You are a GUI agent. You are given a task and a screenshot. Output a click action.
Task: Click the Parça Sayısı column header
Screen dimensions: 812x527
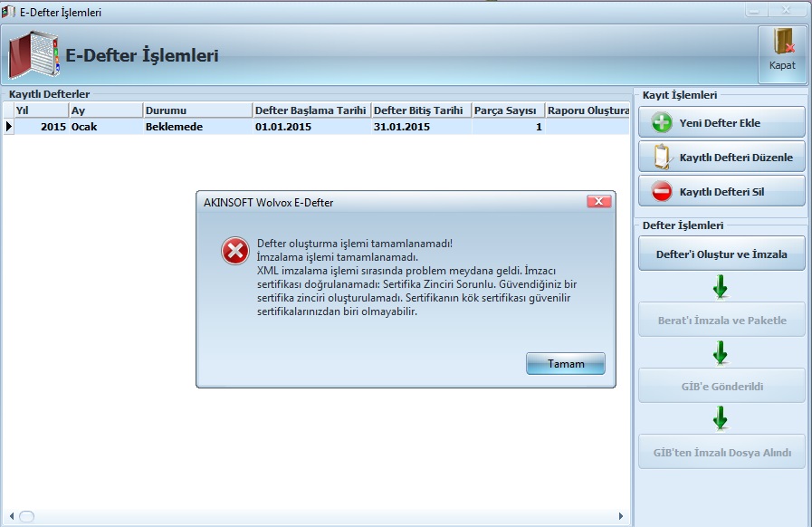pyautogui.click(x=508, y=110)
